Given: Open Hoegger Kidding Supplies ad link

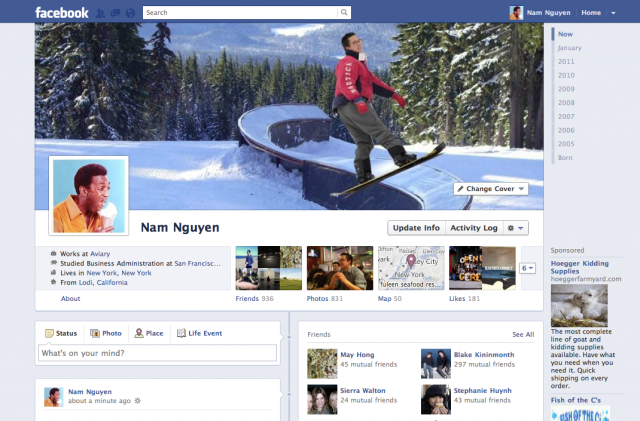Looking at the screenshot, I should click(x=580, y=267).
